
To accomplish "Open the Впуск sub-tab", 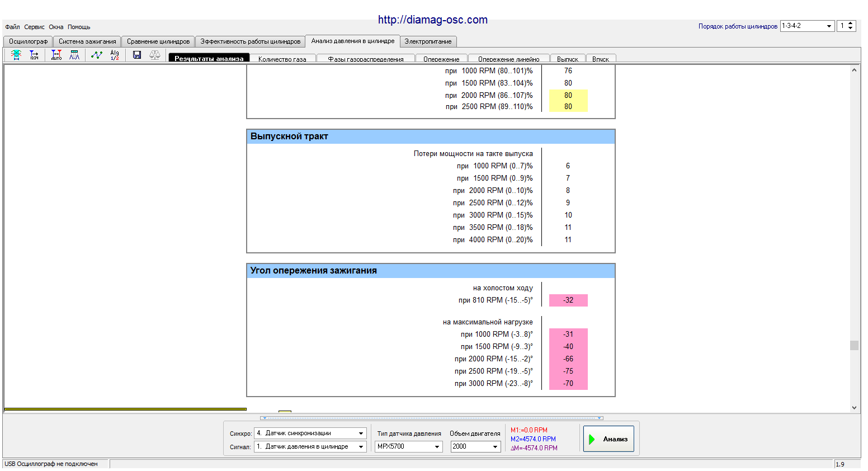I will [x=601, y=59].
